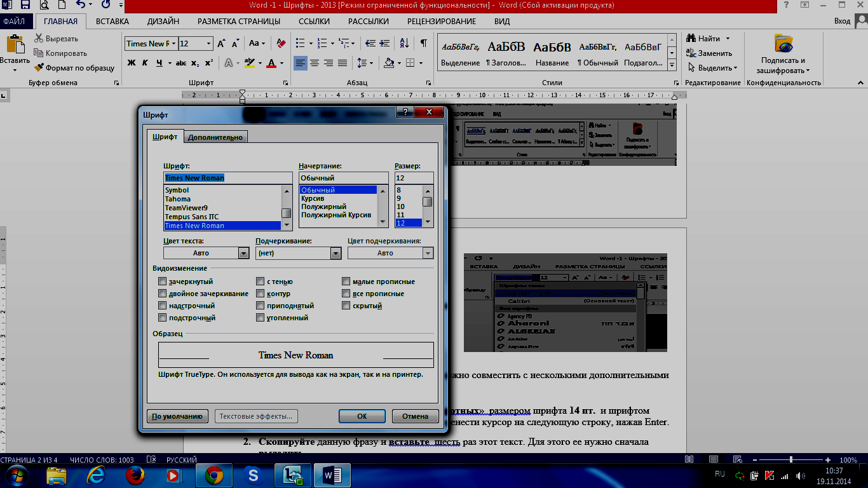
Task: Click По умолчанию button
Action: [x=177, y=416]
